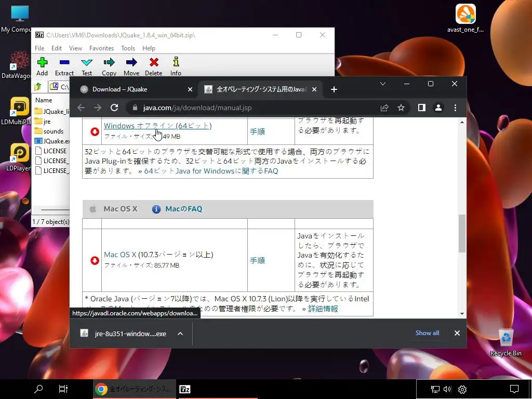
Task: Open a new Chrome tab
Action: coord(334,89)
